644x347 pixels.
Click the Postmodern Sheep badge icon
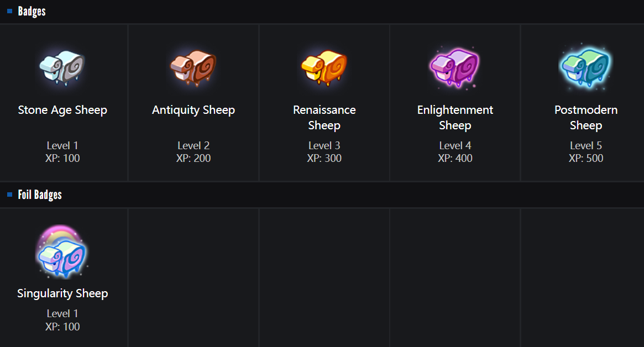tap(585, 67)
